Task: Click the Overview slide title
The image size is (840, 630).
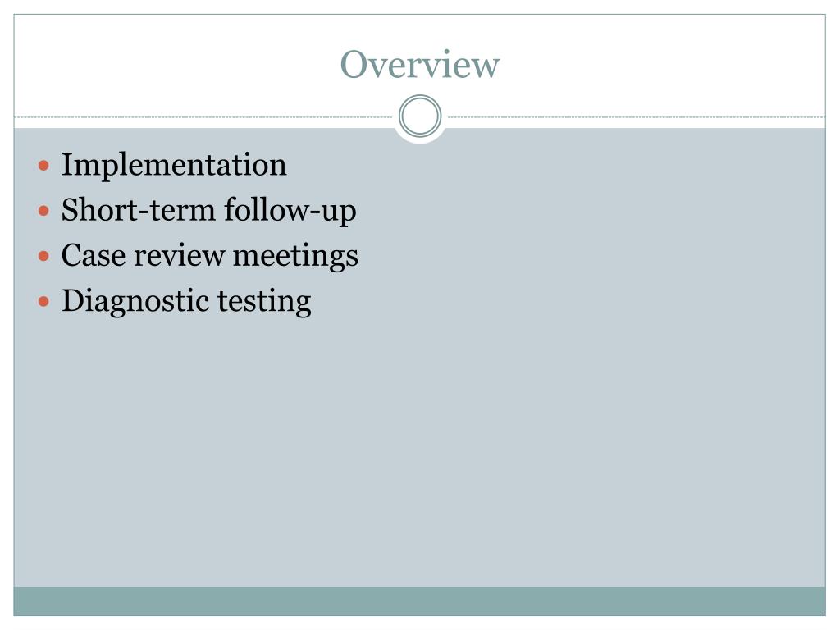Action: [x=420, y=64]
